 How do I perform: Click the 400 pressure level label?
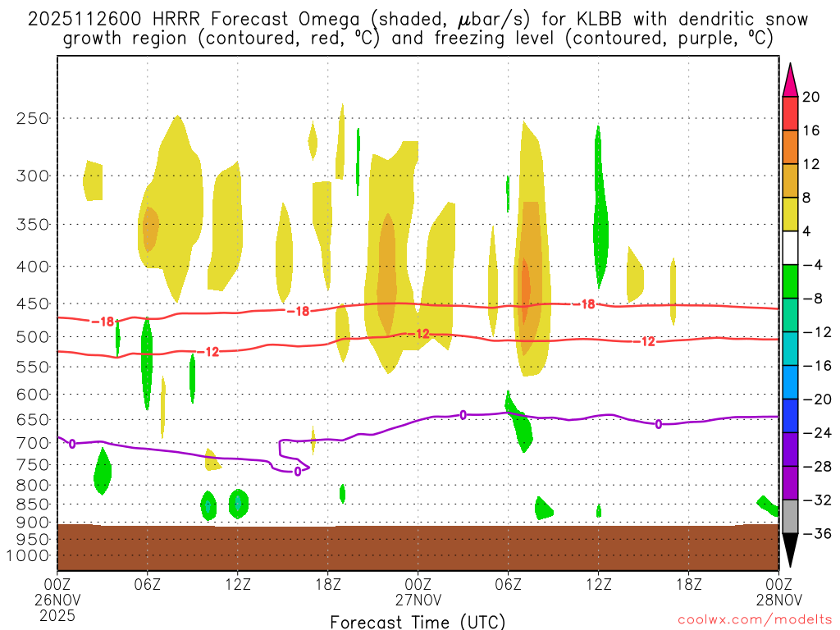[33, 267]
